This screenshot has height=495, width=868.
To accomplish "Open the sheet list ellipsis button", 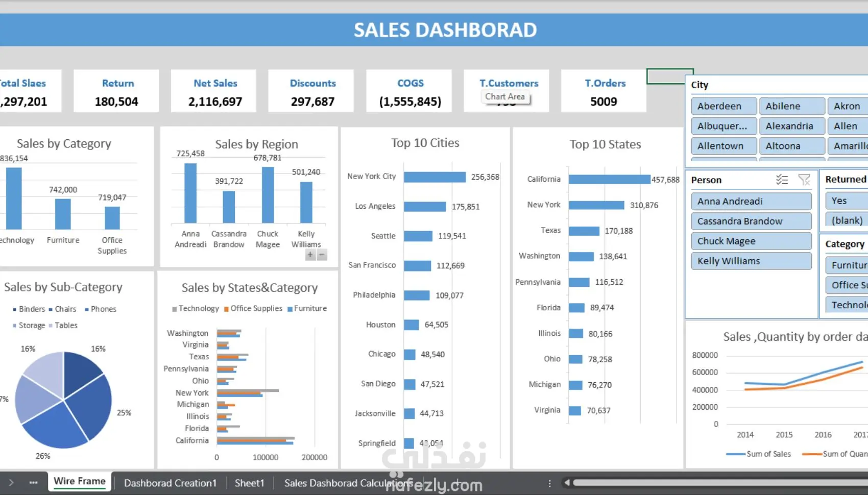I will click(x=33, y=482).
